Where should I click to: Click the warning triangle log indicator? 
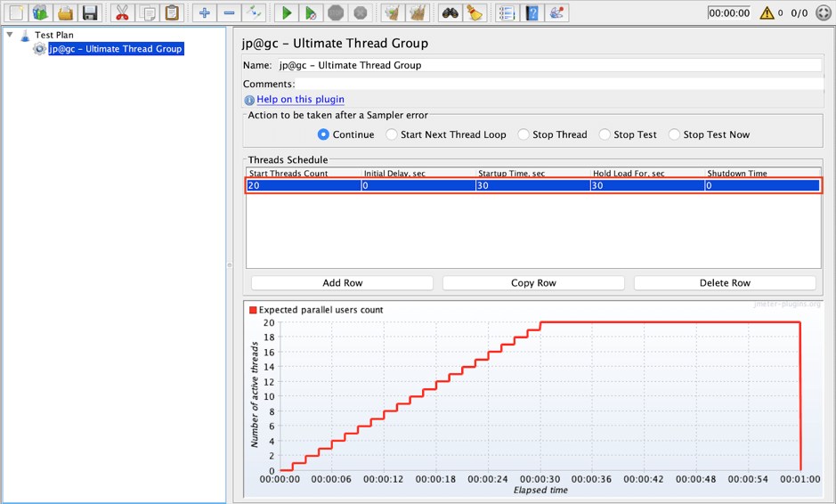[x=767, y=12]
